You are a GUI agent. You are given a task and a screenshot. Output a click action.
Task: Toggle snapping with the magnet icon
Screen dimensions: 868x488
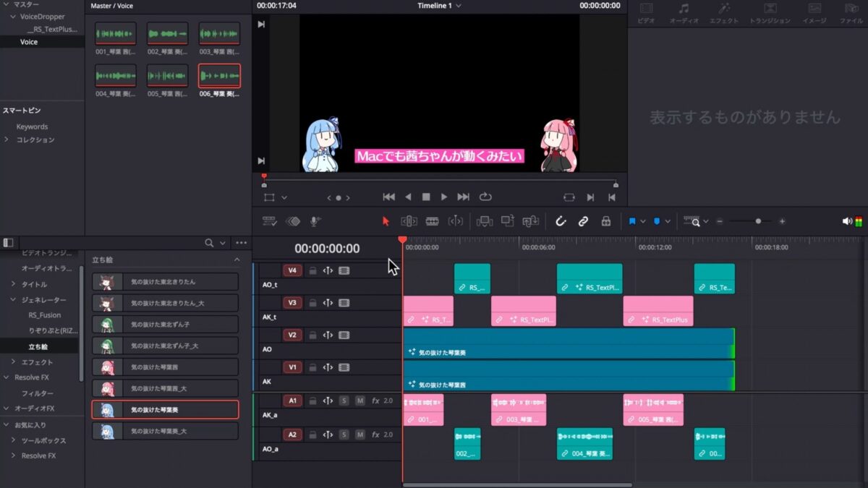(561, 221)
